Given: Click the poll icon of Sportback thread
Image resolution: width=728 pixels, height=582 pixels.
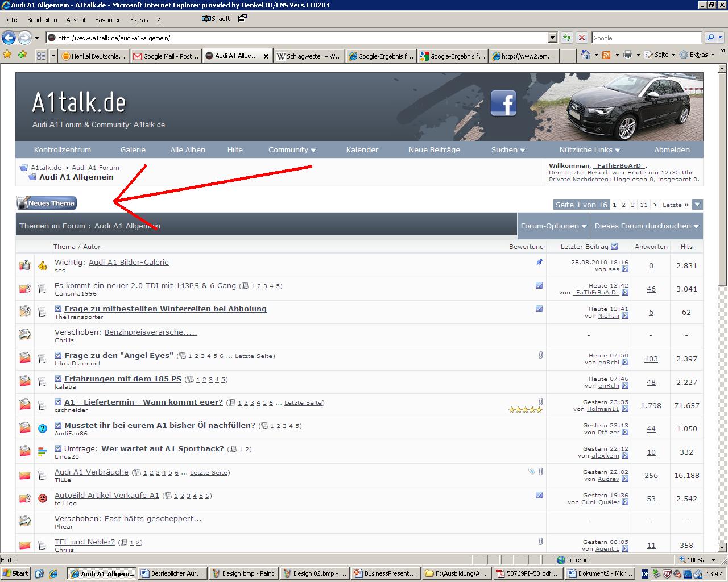Looking at the screenshot, I should point(43,452).
